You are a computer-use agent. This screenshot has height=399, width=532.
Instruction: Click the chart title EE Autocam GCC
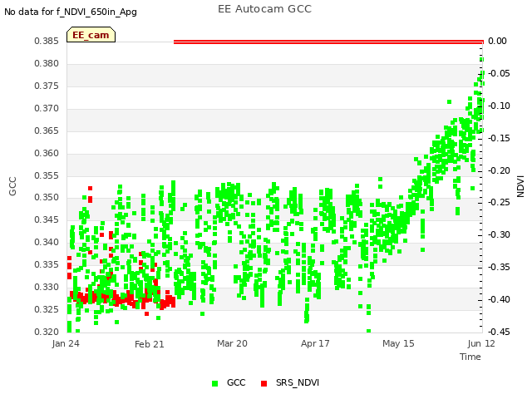tap(264, 9)
